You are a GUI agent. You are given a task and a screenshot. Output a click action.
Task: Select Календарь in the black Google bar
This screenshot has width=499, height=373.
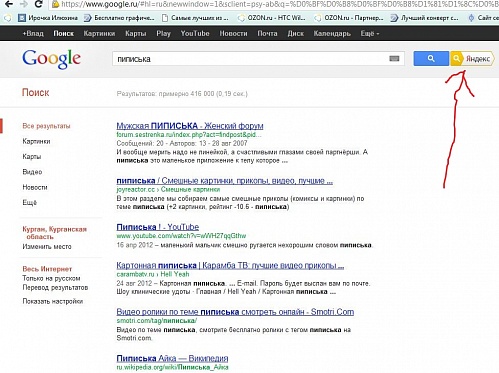pos(332,33)
